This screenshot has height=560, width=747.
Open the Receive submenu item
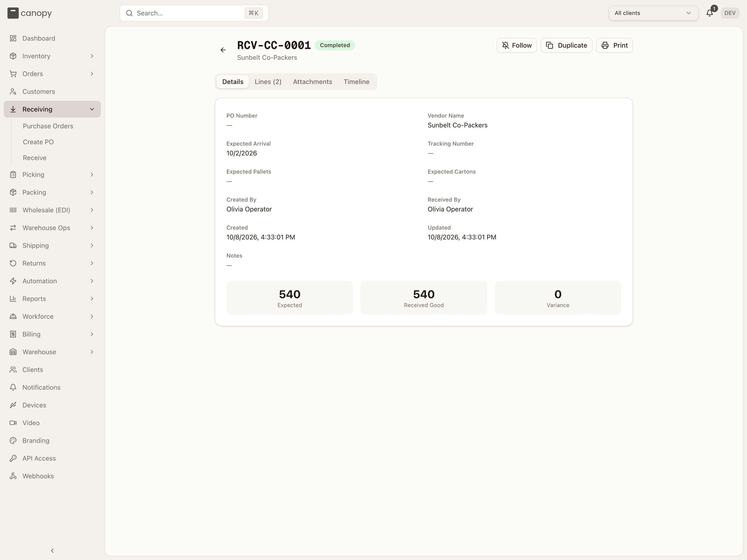35,158
